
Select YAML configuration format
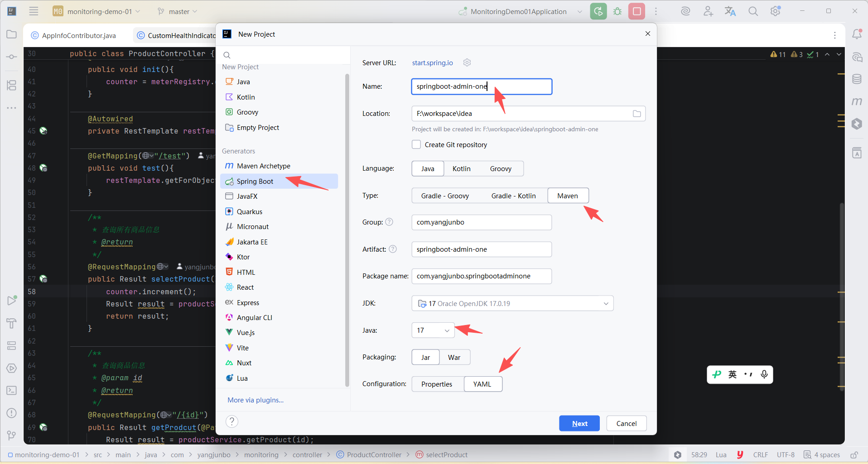[483, 384]
